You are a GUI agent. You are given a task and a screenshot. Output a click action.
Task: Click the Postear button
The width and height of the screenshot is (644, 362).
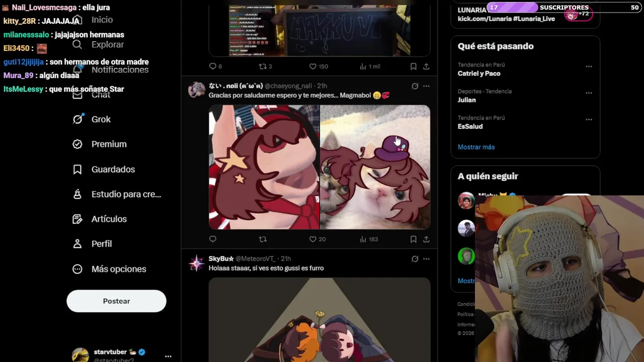[x=116, y=301]
